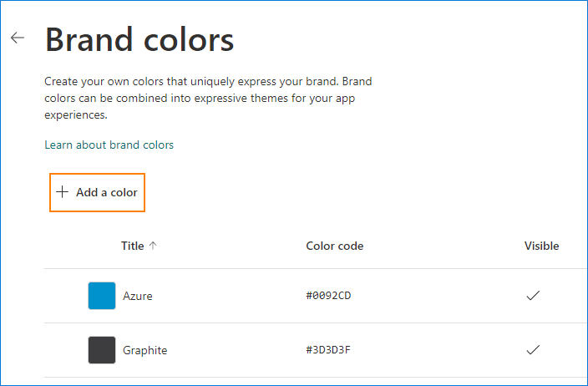Click the Add a color button label
Image resolution: width=588 pixels, height=386 pixels.
click(107, 192)
